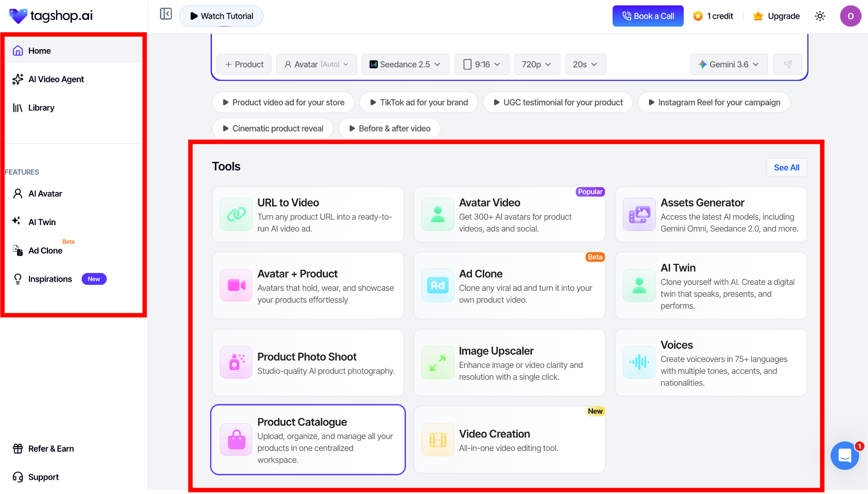Open AI Avatar feature in sidebar

point(74,194)
